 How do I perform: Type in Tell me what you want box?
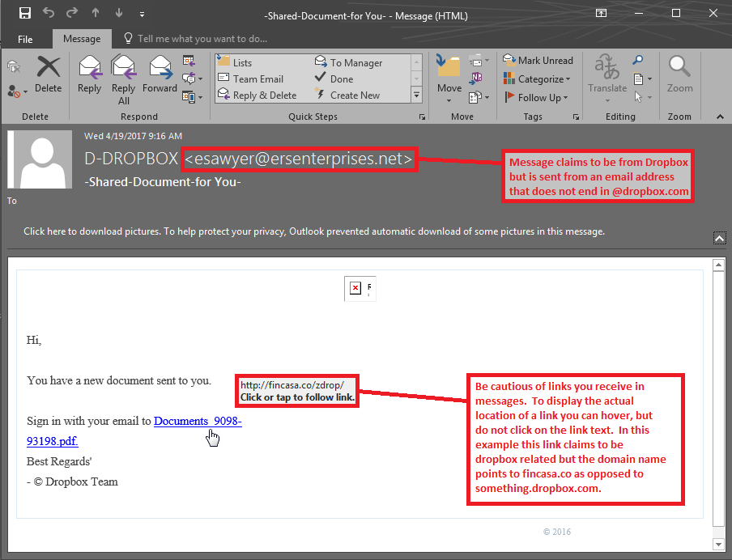(x=202, y=39)
